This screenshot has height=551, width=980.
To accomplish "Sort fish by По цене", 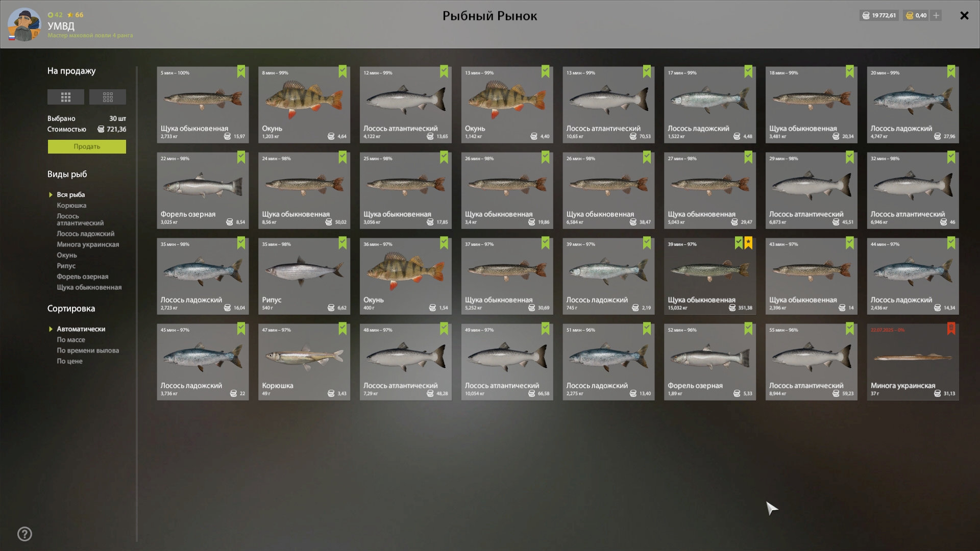I will coord(69,361).
